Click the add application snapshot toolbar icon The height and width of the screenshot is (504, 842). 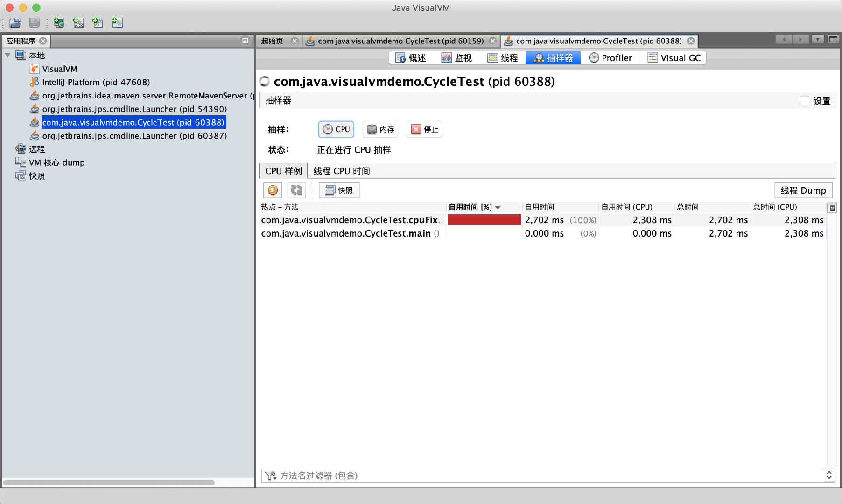[117, 22]
